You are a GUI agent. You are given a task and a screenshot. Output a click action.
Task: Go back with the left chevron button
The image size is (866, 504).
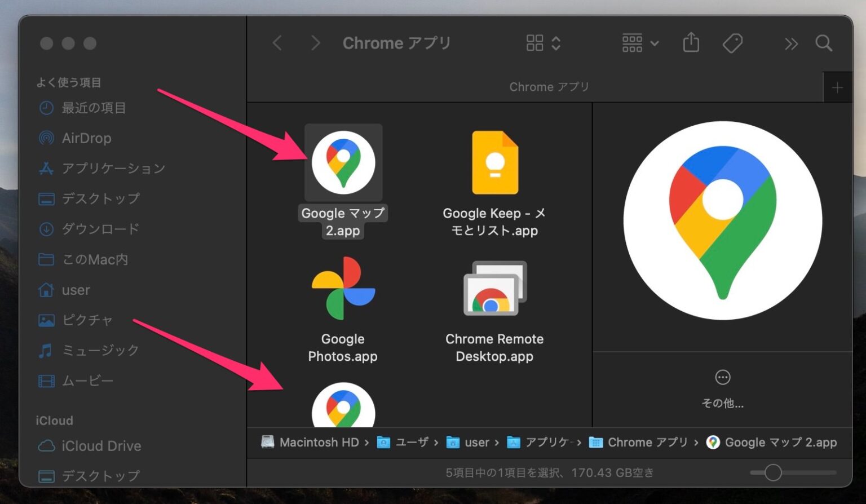[x=277, y=43]
